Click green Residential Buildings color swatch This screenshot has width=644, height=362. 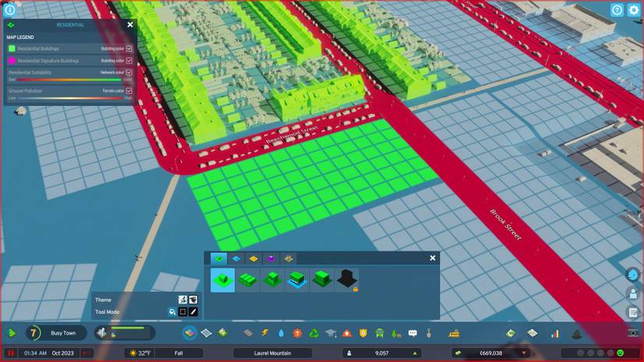point(12,48)
